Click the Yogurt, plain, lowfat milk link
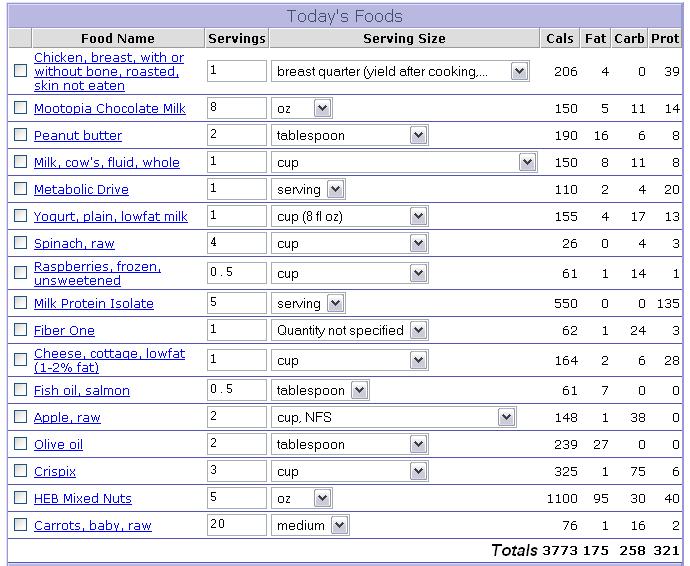 coord(111,216)
